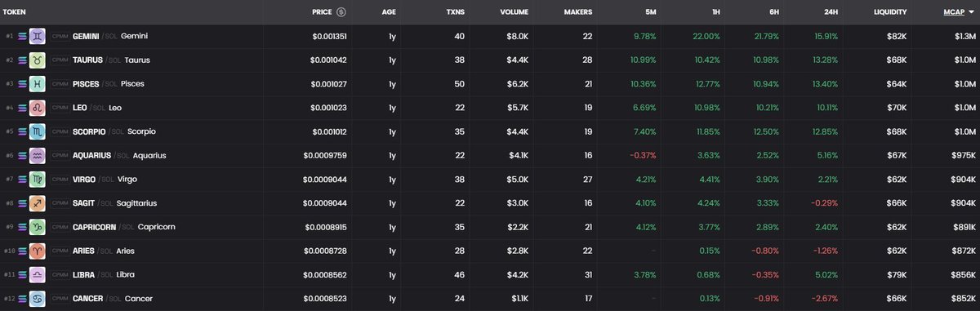The height and width of the screenshot is (311, 980).
Task: Click the Aquarius zodiac token icon
Action: click(x=38, y=155)
